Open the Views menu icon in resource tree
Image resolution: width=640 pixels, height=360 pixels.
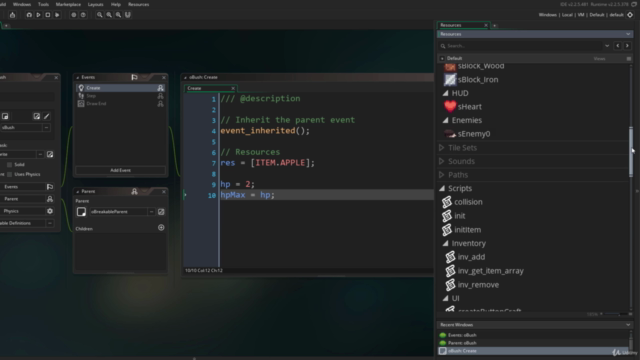(629, 58)
